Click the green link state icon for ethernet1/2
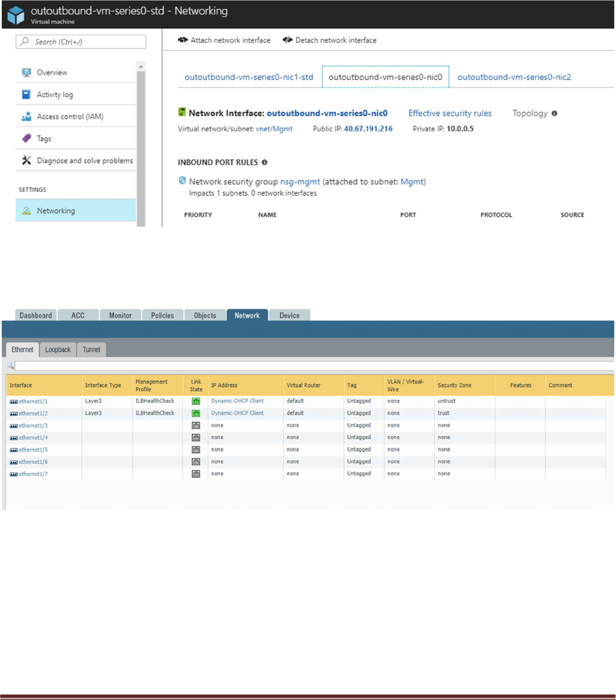616x700 pixels. point(196,413)
